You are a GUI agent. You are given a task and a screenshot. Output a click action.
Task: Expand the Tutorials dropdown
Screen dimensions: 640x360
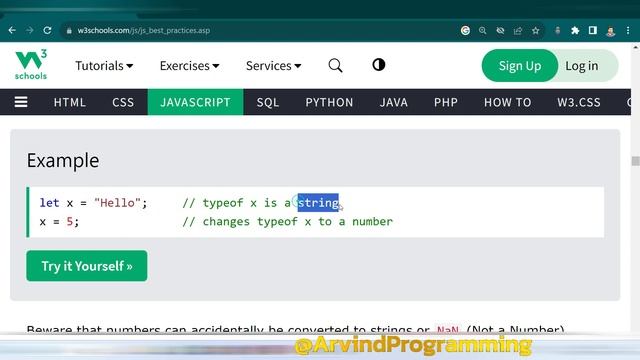104,66
